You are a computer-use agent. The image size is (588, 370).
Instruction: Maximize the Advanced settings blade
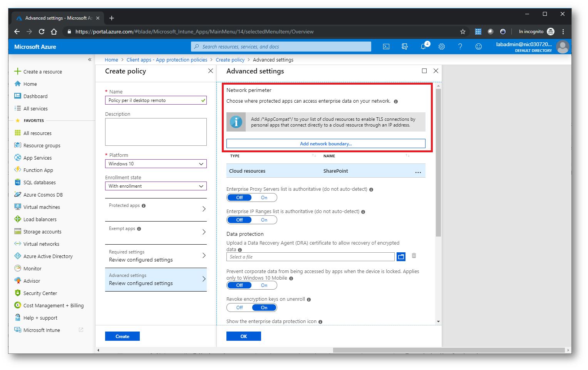[424, 71]
